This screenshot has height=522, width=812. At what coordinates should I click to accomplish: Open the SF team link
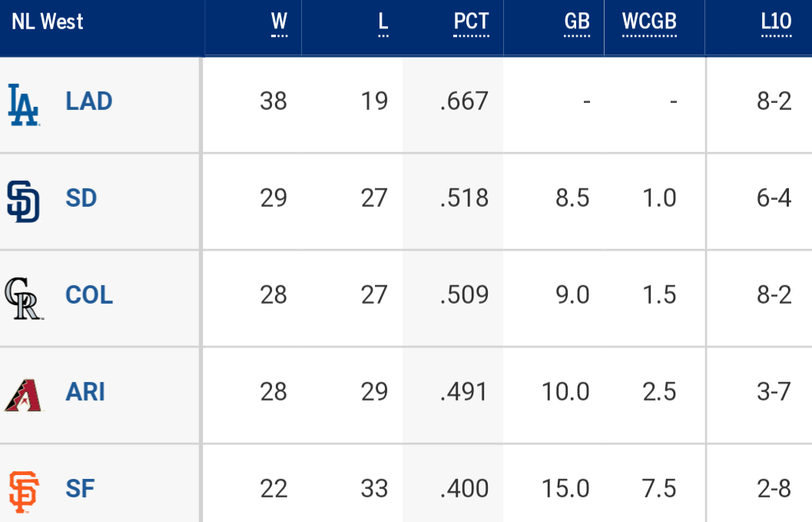point(80,489)
